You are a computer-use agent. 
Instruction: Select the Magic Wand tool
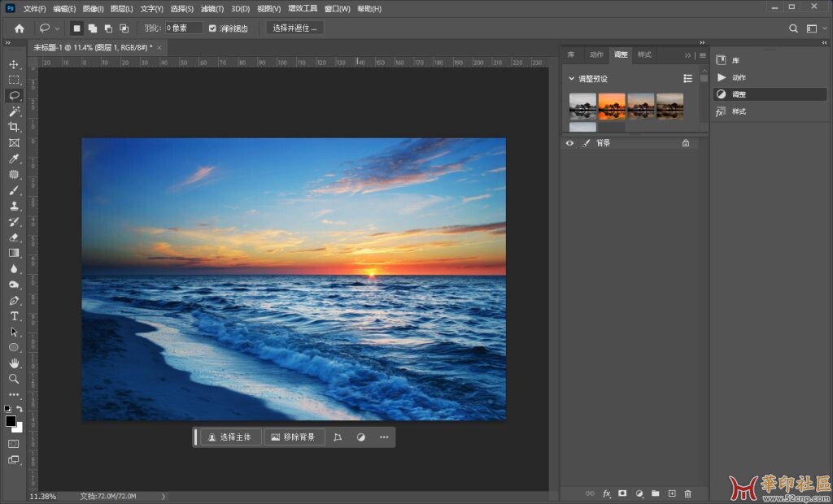[14, 111]
